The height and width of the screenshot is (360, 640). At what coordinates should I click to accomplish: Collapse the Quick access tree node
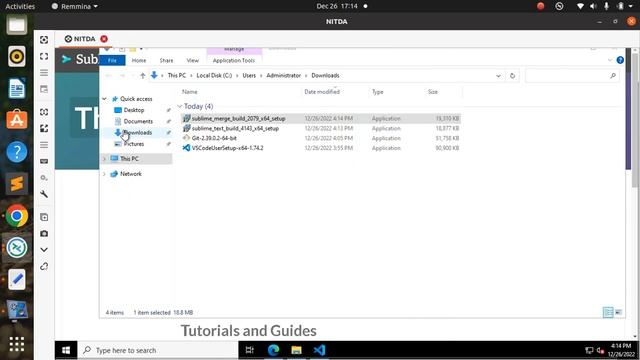104,99
